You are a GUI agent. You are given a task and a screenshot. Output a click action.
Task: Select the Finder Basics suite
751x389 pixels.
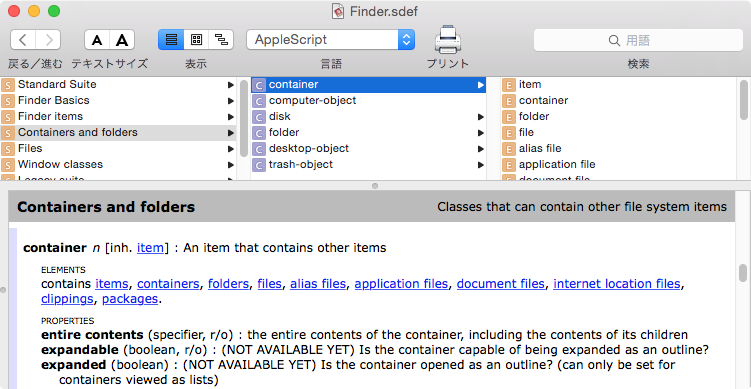[118, 101]
